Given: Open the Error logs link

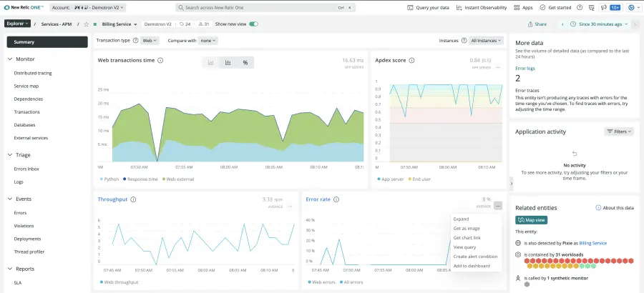Looking at the screenshot, I should [525, 69].
